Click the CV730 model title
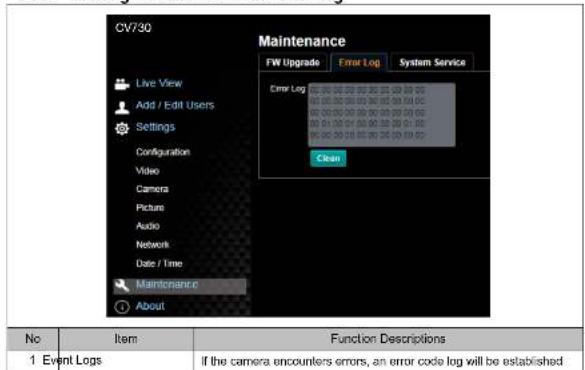 click(133, 28)
